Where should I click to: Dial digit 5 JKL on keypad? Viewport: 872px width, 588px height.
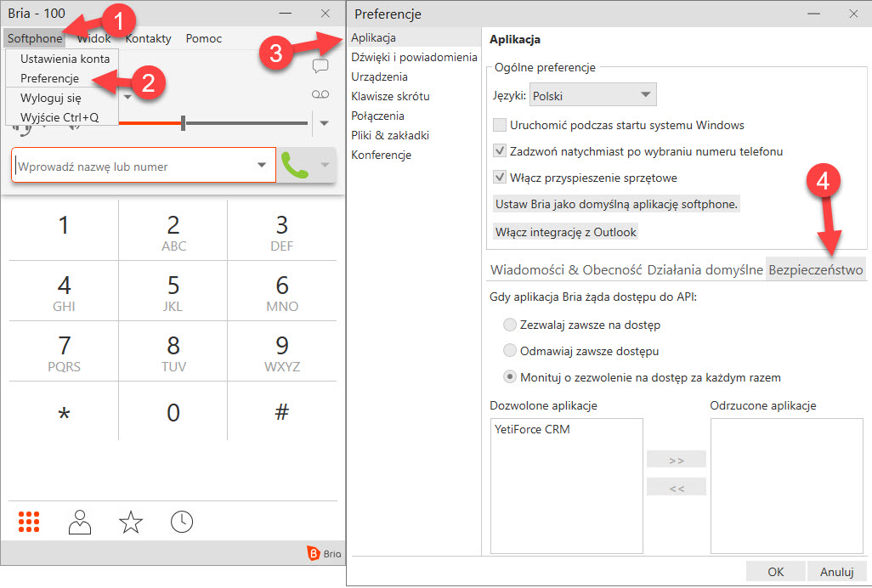(173, 290)
